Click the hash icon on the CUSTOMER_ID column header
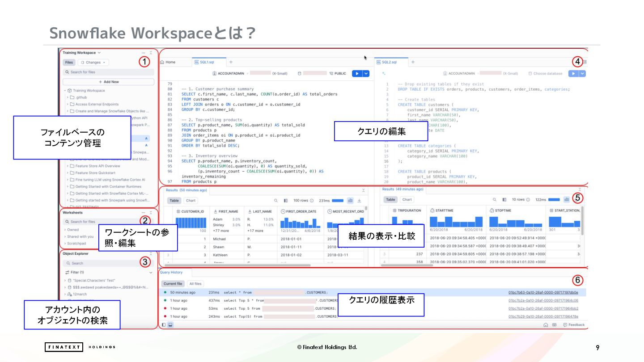644x362 pixels. (178, 211)
